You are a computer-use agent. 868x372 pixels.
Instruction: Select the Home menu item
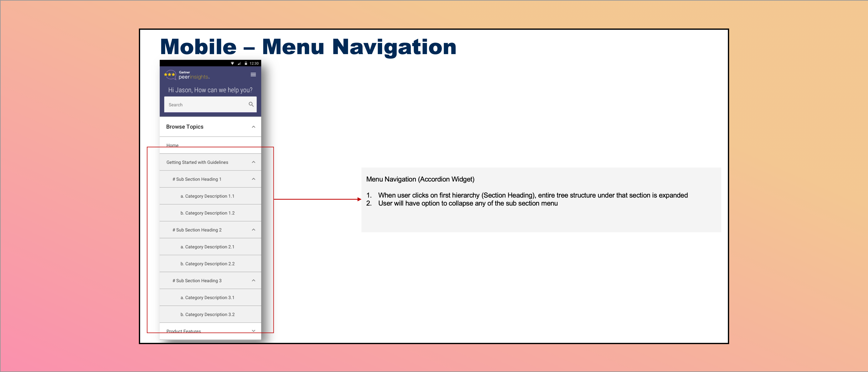pos(173,145)
